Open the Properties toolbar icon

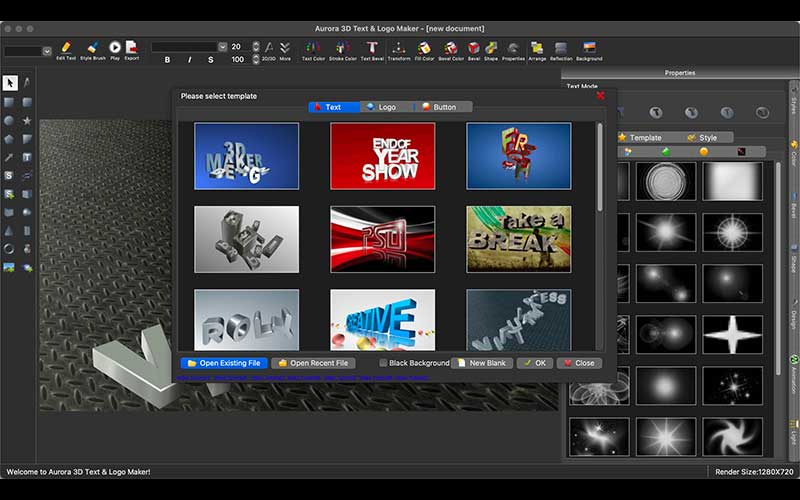click(x=513, y=51)
